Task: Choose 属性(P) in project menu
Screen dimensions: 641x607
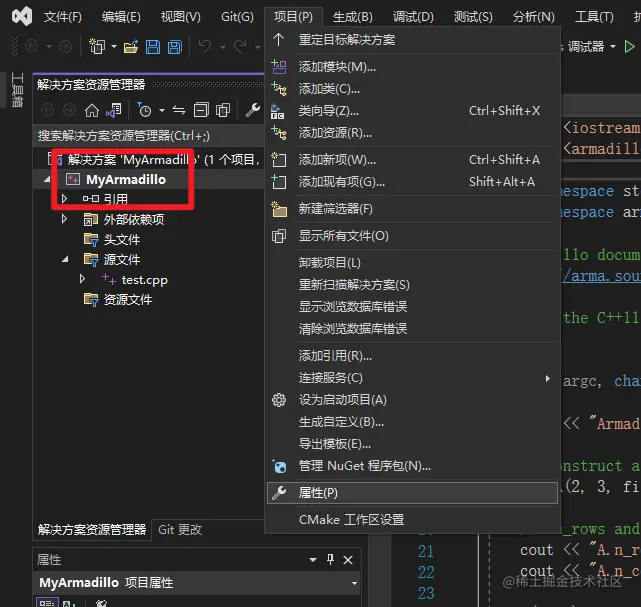Action: (413, 493)
